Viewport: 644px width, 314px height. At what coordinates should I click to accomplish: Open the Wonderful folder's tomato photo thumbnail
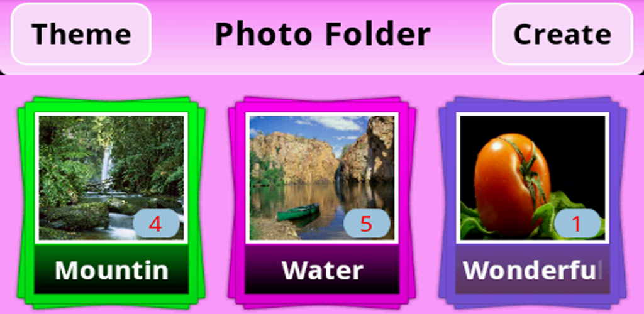click(533, 178)
